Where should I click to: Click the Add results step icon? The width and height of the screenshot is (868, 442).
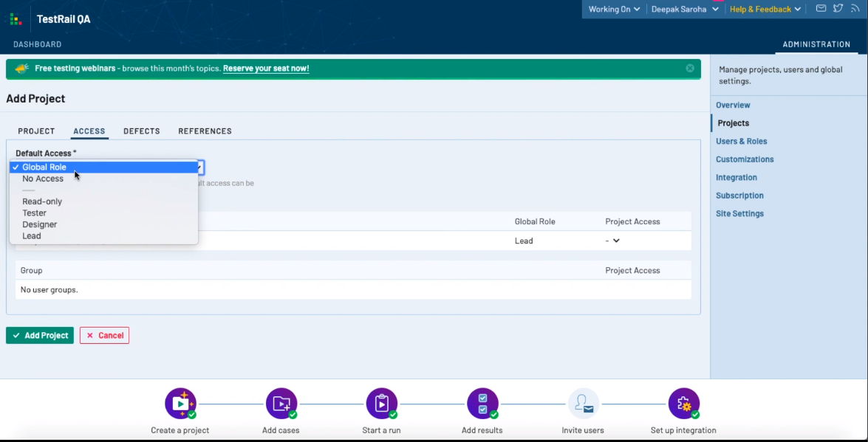(482, 404)
